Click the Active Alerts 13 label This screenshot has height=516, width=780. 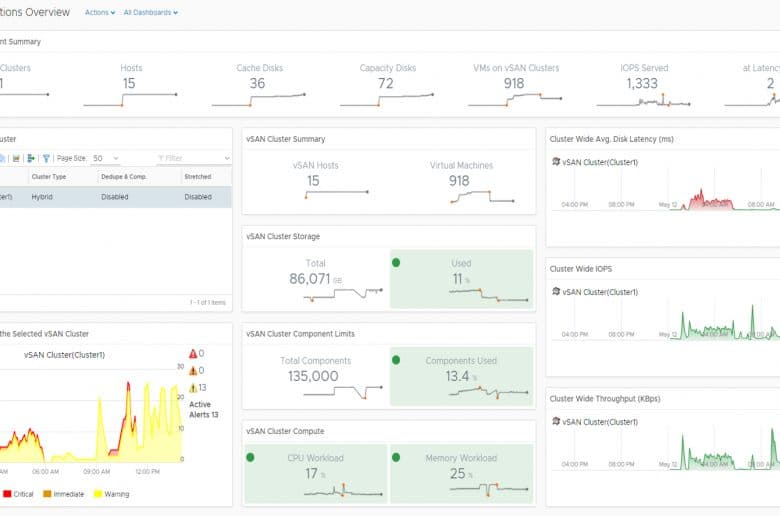coord(203,410)
